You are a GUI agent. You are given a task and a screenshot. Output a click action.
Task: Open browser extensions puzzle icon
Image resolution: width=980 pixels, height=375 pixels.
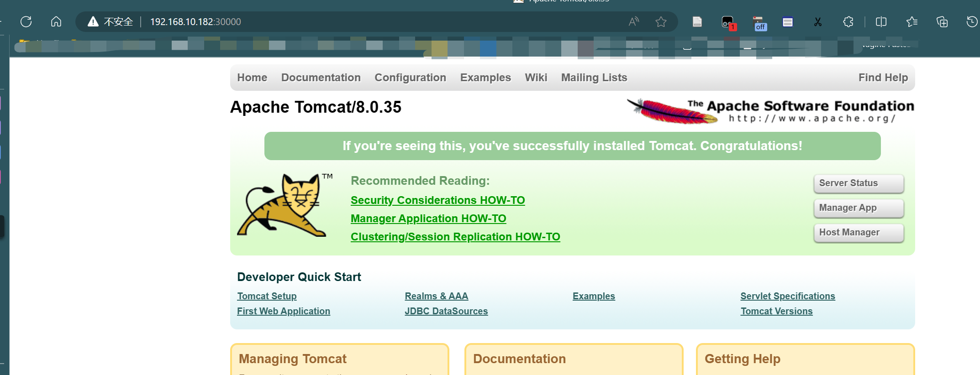[x=848, y=21]
